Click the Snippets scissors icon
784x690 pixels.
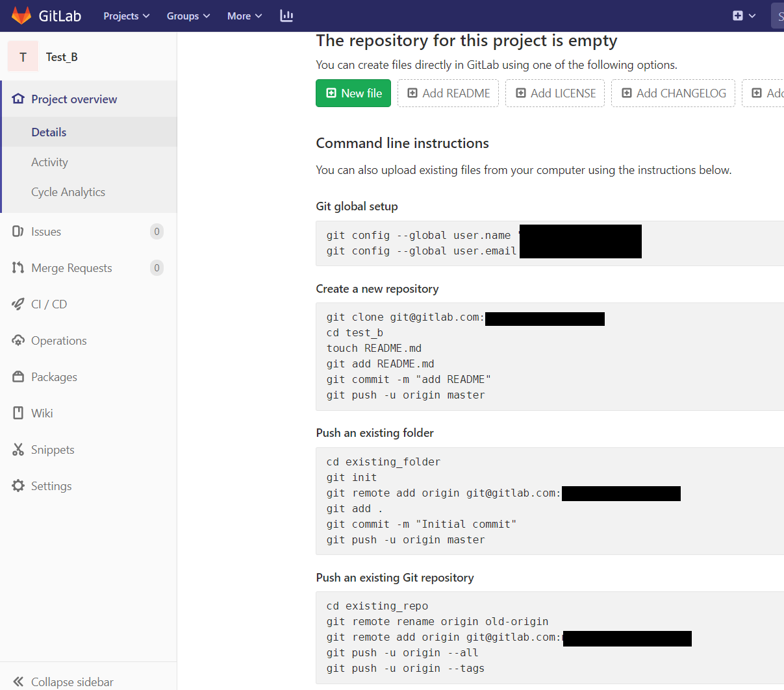(x=18, y=450)
